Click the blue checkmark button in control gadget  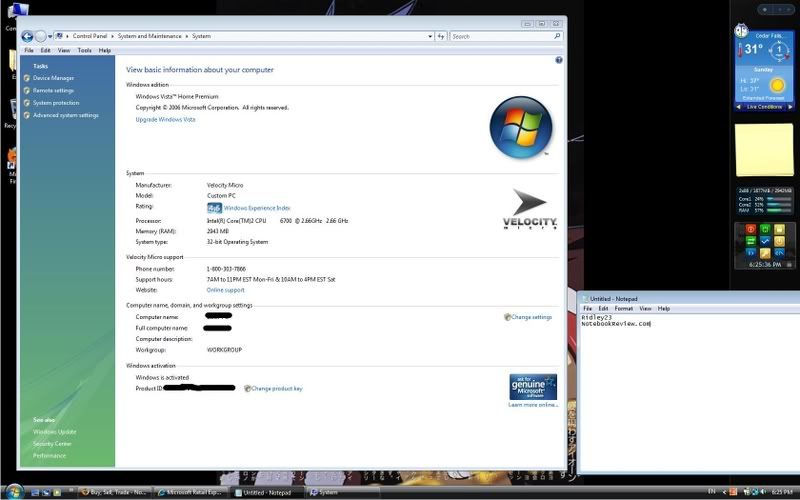[765, 241]
